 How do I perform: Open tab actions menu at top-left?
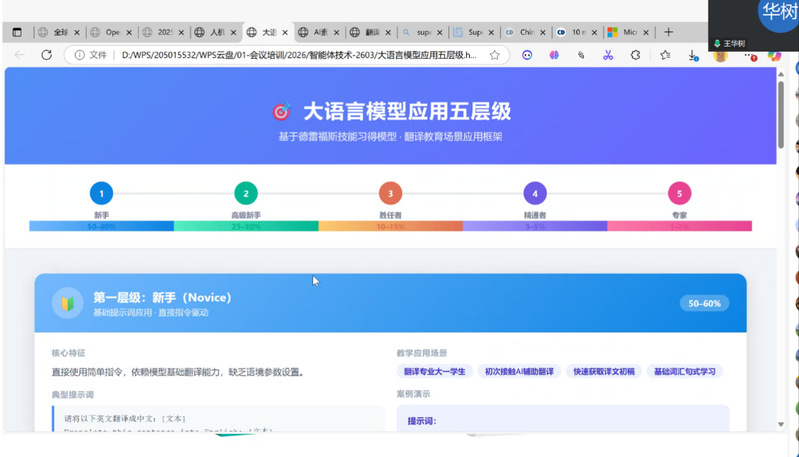click(17, 32)
